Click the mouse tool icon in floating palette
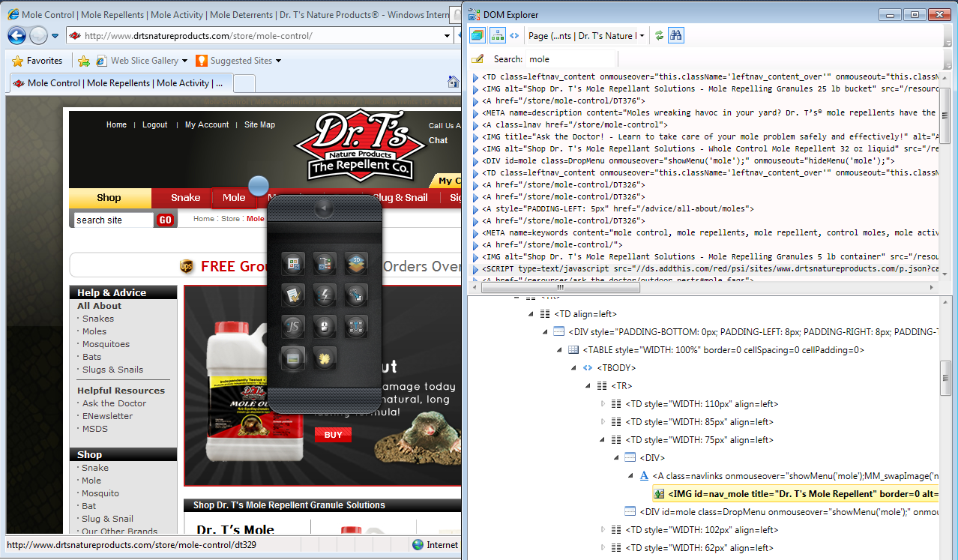 (x=325, y=326)
